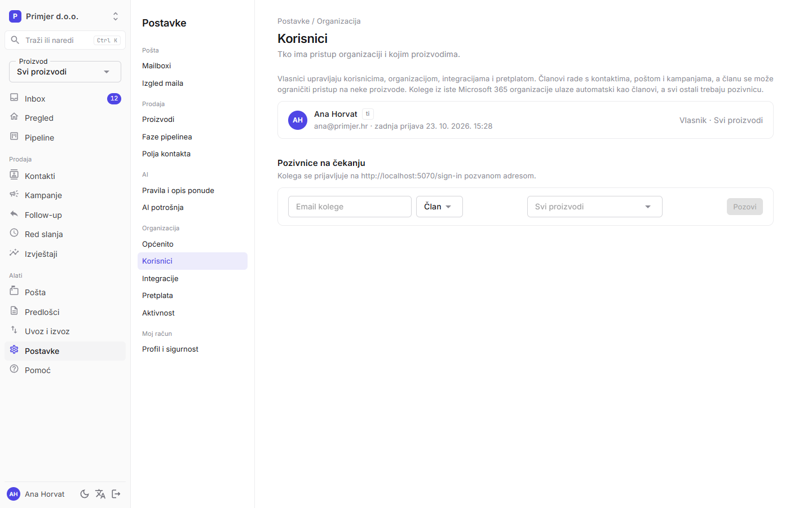
Task: Open the Uvoz i izvoz arrows icon
Action: (x=14, y=331)
